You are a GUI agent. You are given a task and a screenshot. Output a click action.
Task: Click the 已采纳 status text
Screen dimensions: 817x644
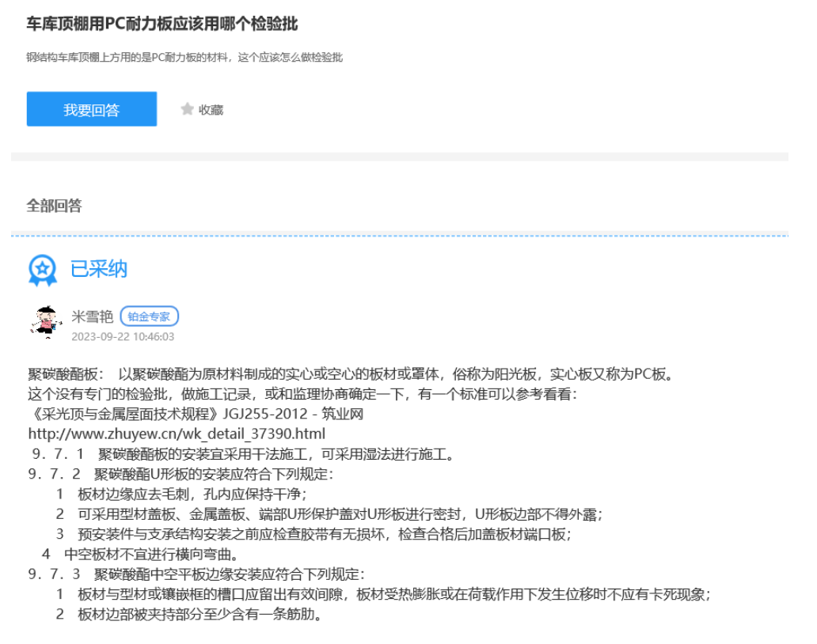99,269
